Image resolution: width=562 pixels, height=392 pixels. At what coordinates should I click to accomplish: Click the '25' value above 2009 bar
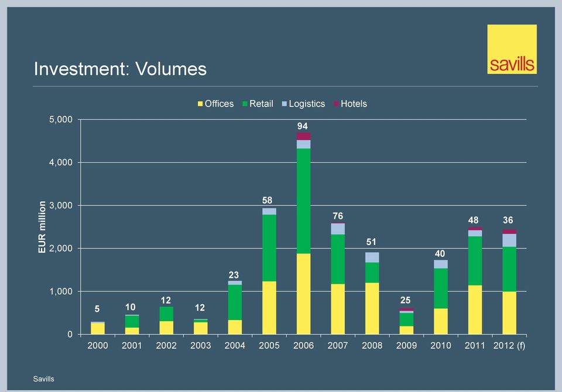[405, 300]
